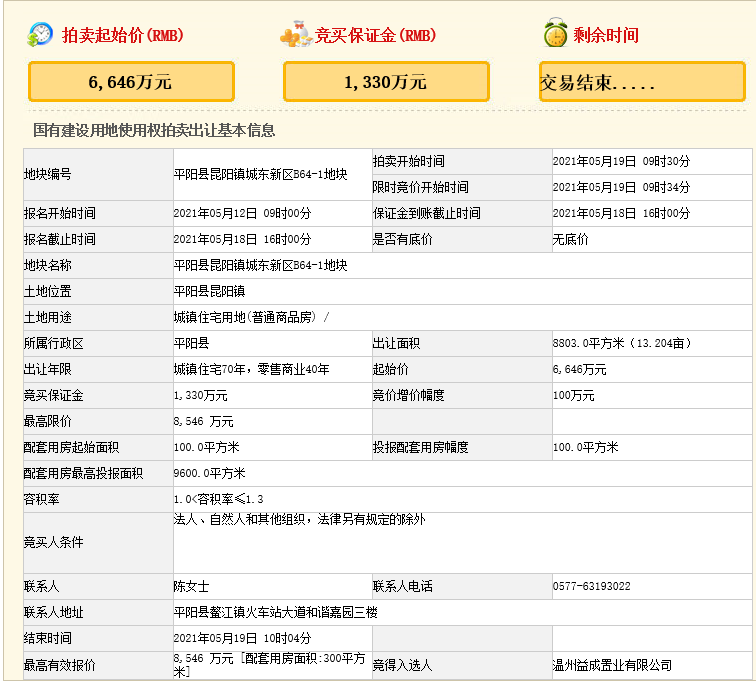Click the 配套用房起始面积 label
The width and height of the screenshot is (756, 681).
pos(71,447)
